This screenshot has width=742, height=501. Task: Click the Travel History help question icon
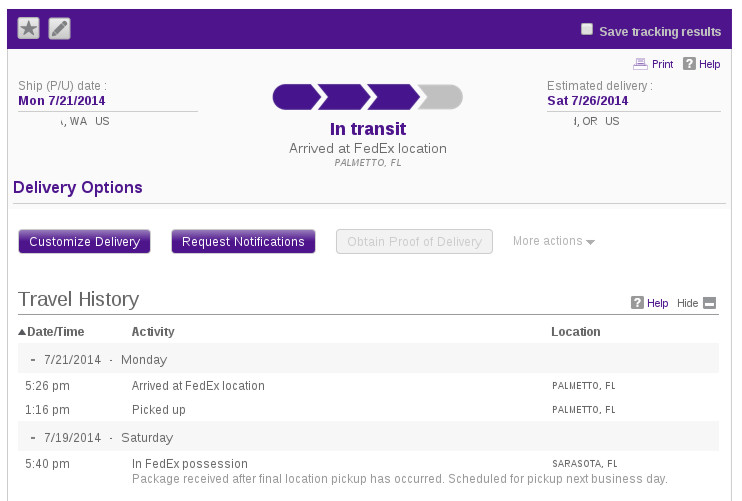(637, 303)
